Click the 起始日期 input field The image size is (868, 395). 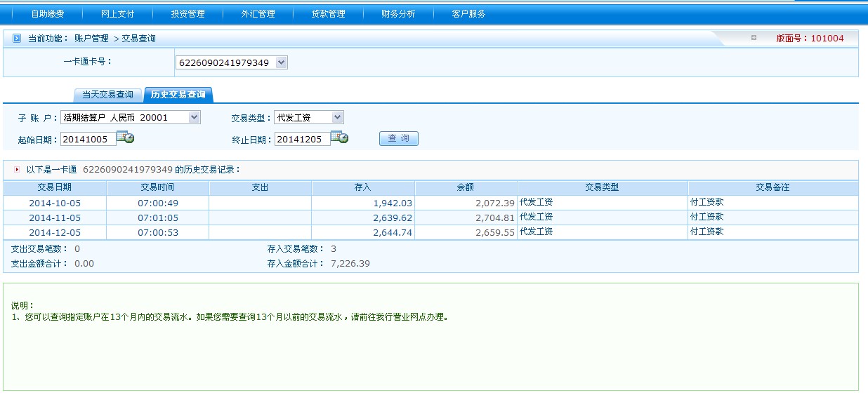pos(87,139)
